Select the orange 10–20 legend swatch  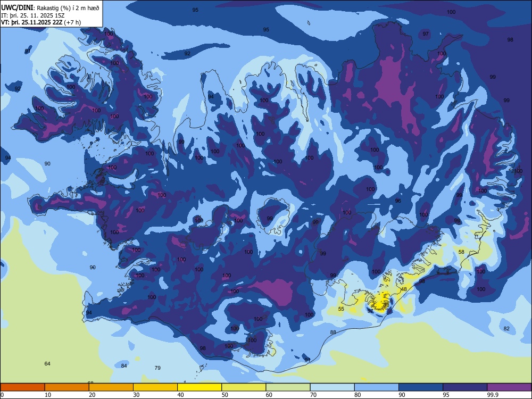67,387
